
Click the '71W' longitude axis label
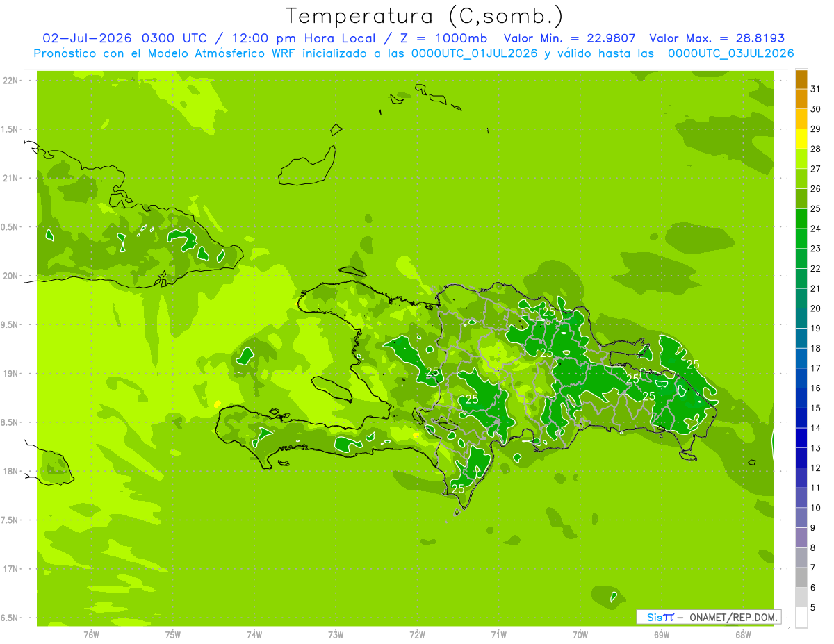498,634
